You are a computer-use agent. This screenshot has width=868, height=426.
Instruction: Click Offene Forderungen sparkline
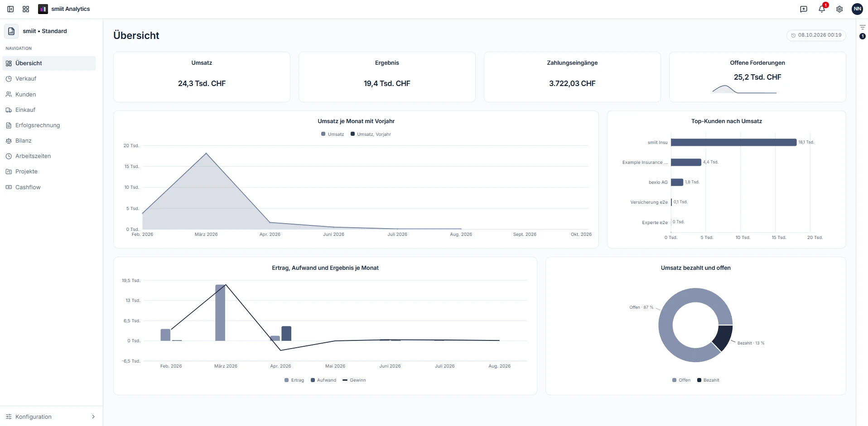(x=744, y=89)
